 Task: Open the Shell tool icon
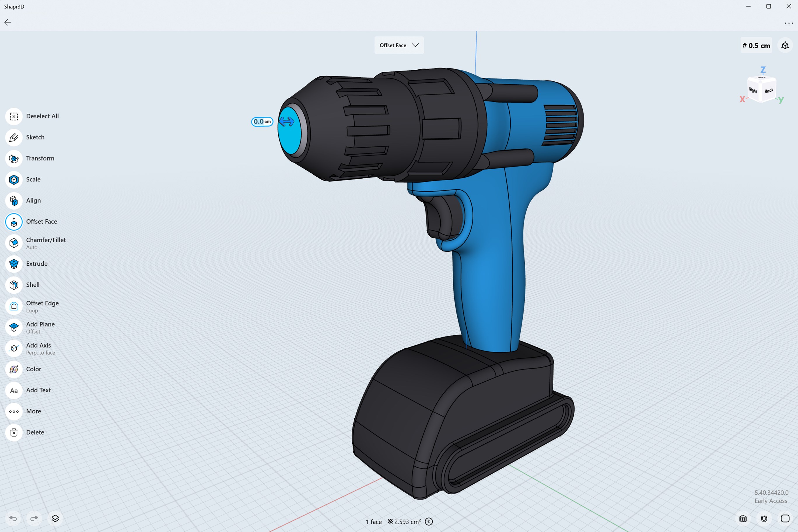click(14, 285)
